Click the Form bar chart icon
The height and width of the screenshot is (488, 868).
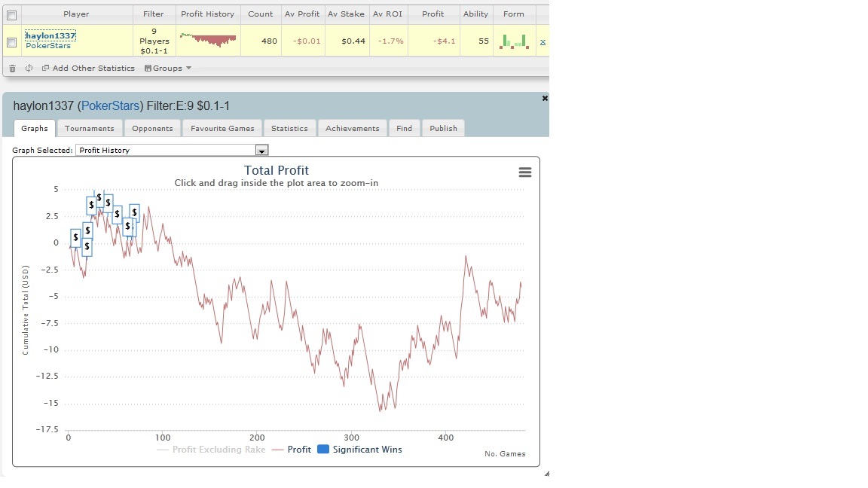514,41
